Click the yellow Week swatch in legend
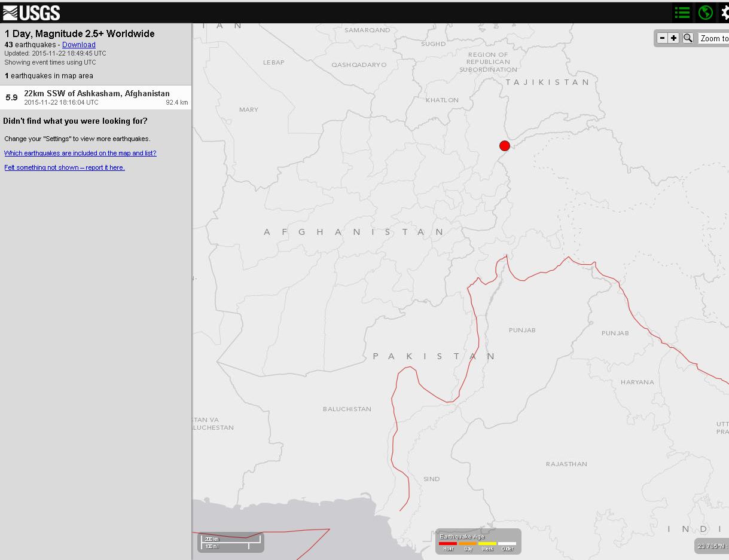This screenshot has width=729, height=560. 487,544
